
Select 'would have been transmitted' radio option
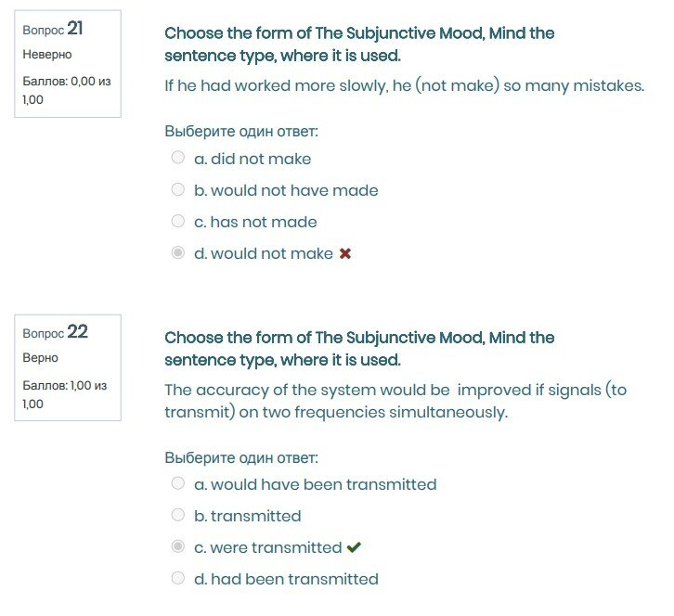pyautogui.click(x=178, y=483)
